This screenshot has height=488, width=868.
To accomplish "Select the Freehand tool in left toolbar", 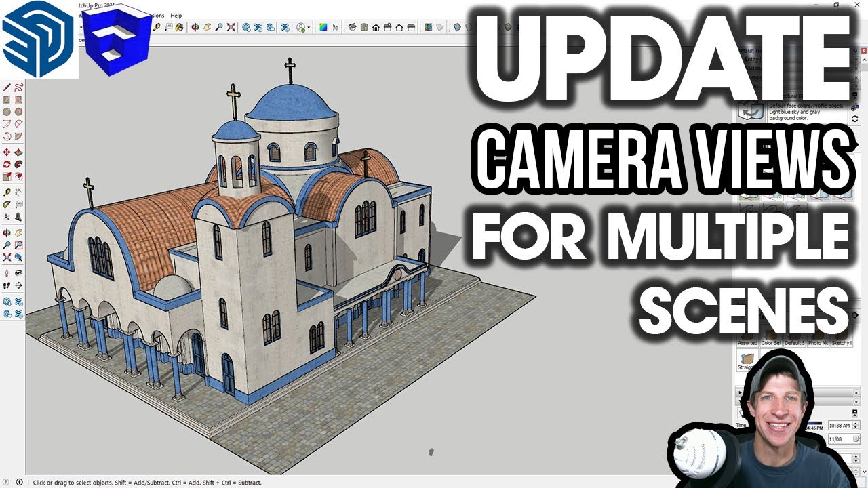I will (x=19, y=87).
